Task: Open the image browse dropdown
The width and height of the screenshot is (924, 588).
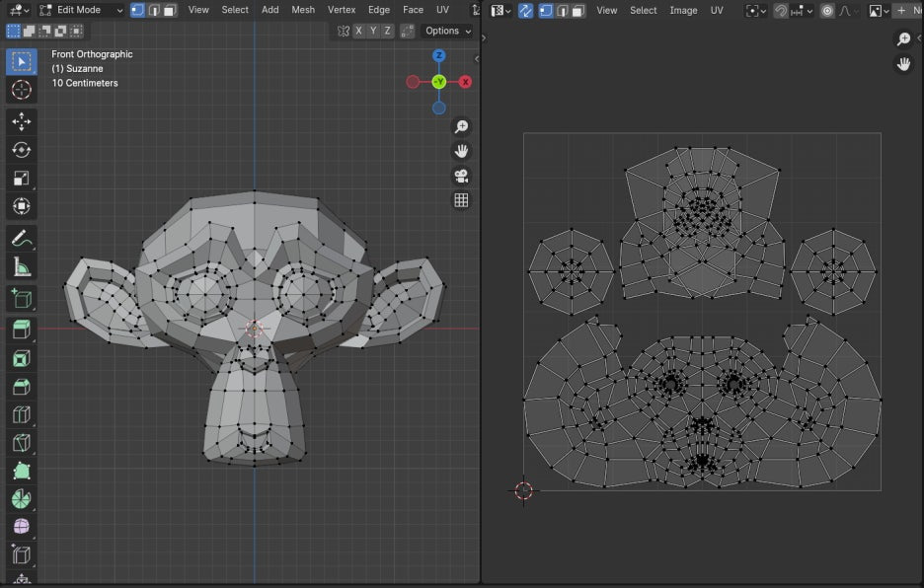Action: (x=880, y=11)
